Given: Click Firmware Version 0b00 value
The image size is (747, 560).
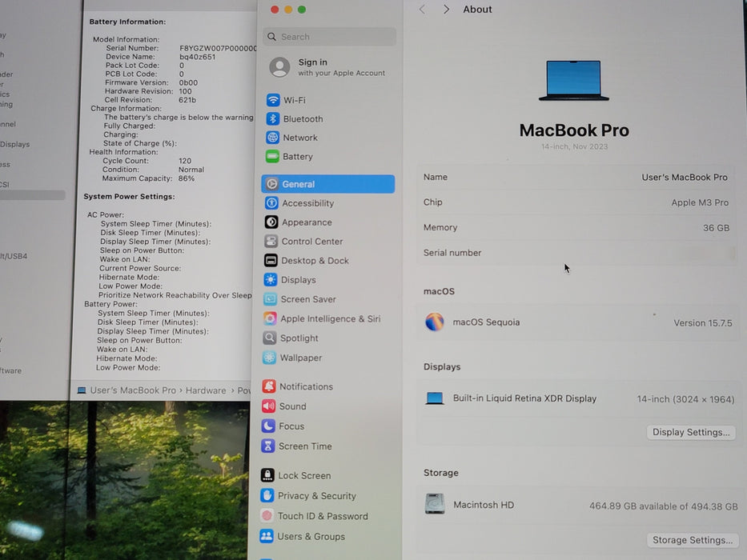Looking at the screenshot, I should pos(188,82).
